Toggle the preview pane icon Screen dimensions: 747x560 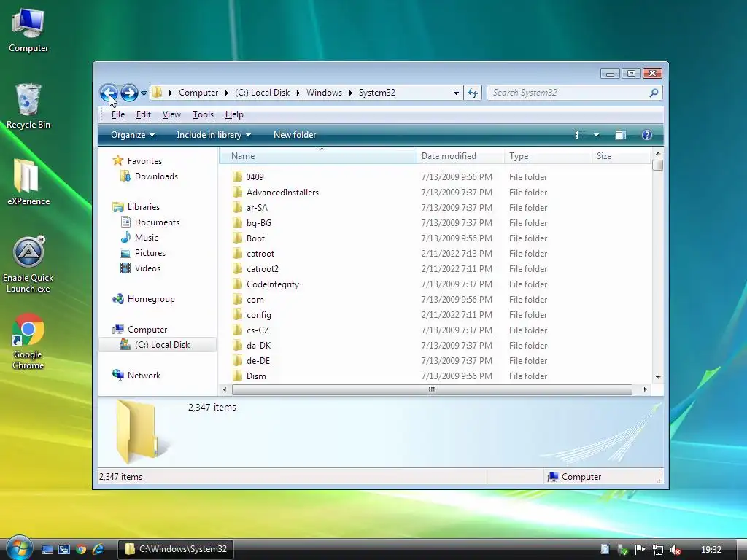620,135
